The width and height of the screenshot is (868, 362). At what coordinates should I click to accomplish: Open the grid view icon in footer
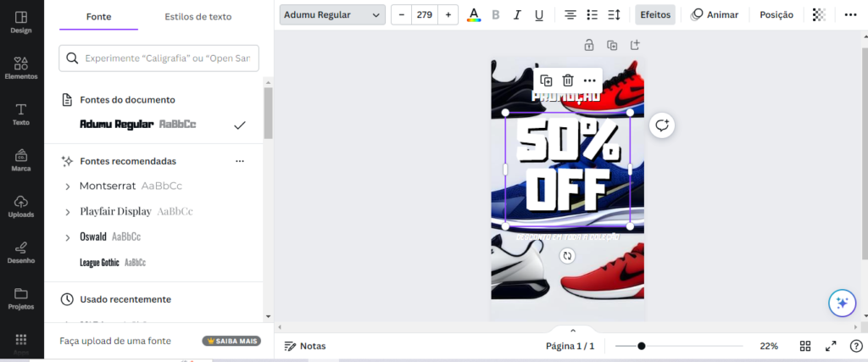point(805,346)
